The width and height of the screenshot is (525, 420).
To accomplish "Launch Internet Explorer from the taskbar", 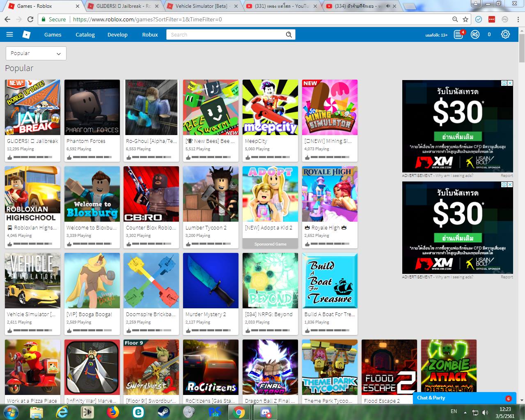I will click(62, 412).
